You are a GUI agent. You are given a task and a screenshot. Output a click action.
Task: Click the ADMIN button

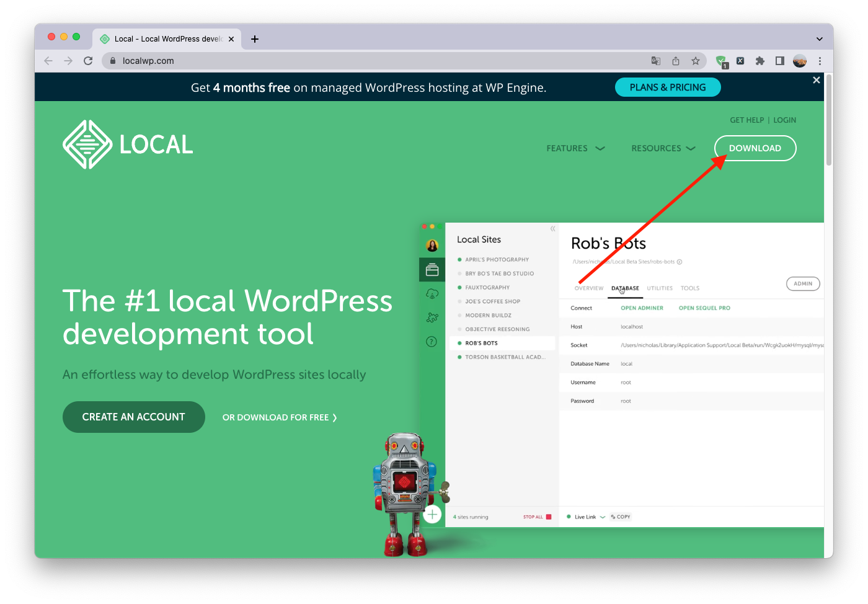point(803,283)
